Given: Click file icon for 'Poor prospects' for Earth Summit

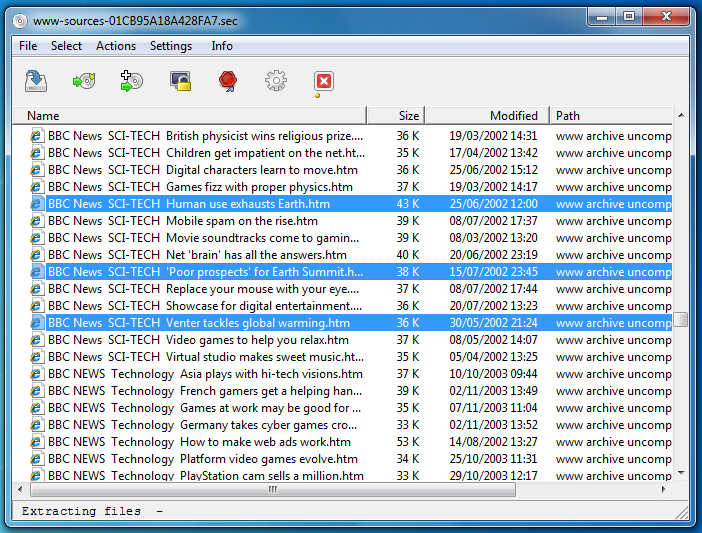Looking at the screenshot, I should pos(37,272).
